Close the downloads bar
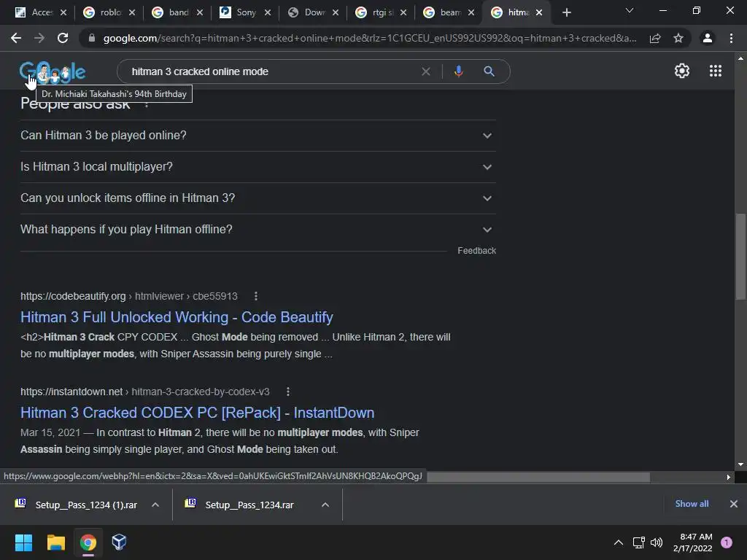Screen dimensions: 747x560 pos(734,504)
